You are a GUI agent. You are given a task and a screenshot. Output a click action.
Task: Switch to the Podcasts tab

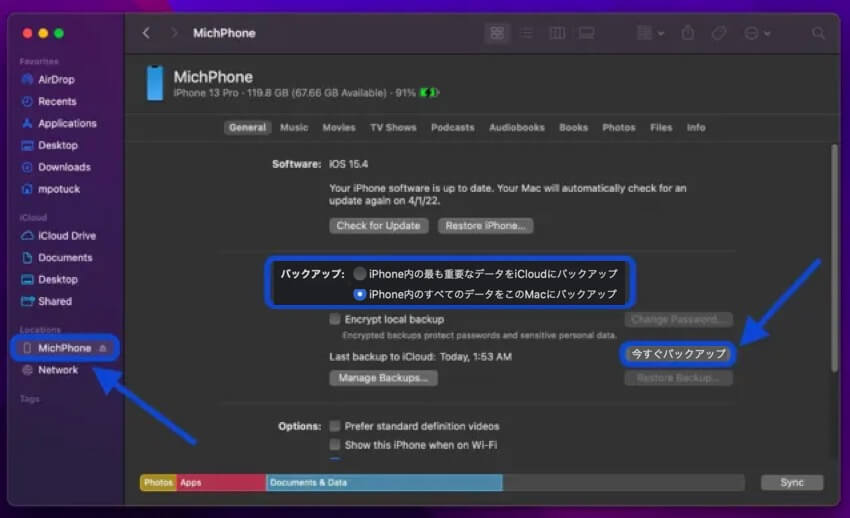pos(453,127)
